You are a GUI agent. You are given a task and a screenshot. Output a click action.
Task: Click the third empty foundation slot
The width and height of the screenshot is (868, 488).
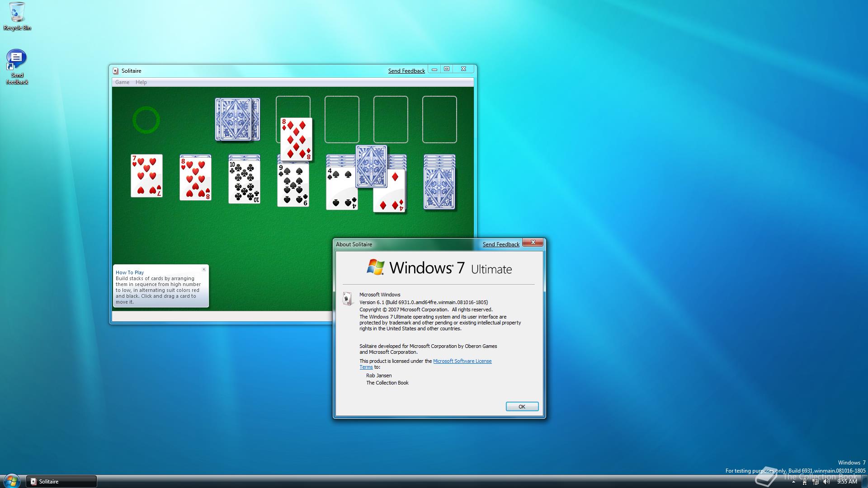391,119
